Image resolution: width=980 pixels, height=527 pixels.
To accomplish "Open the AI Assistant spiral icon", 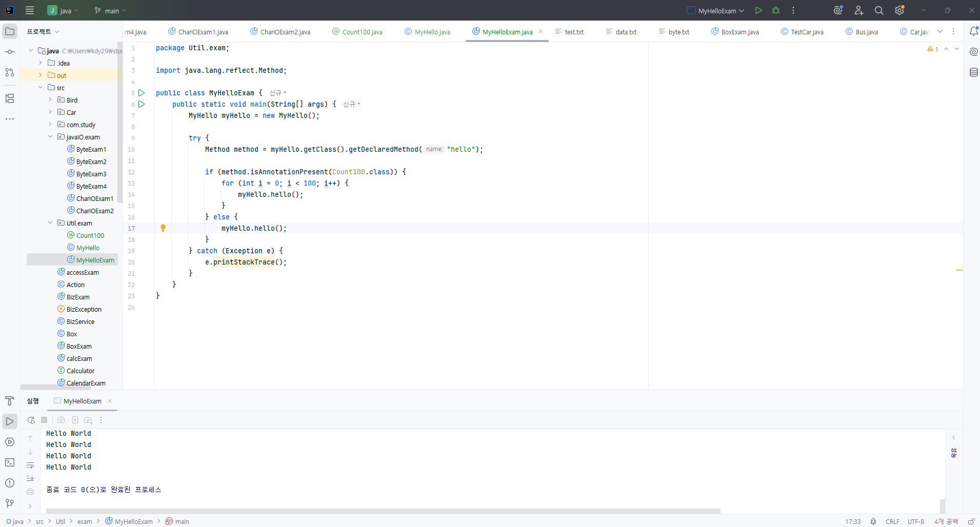I will coord(973,52).
